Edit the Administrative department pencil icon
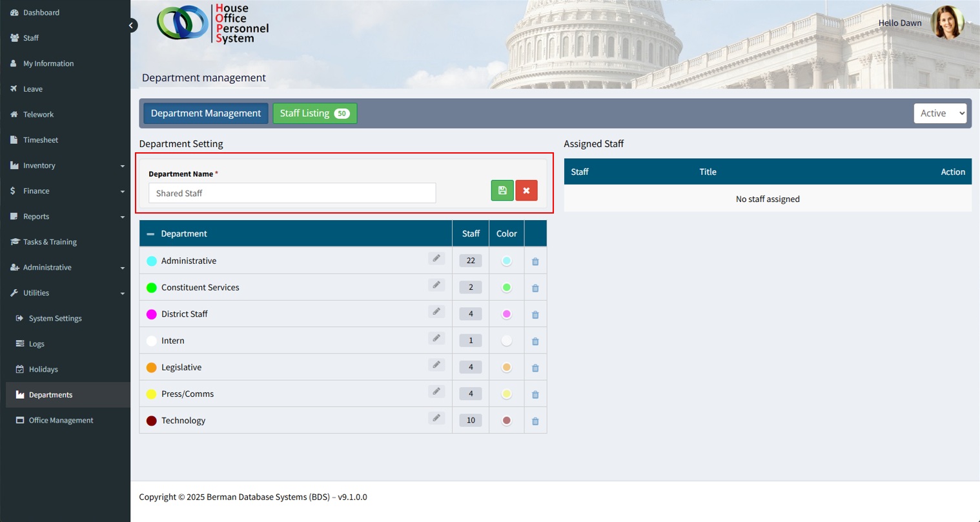This screenshot has height=522, width=980. 436,259
